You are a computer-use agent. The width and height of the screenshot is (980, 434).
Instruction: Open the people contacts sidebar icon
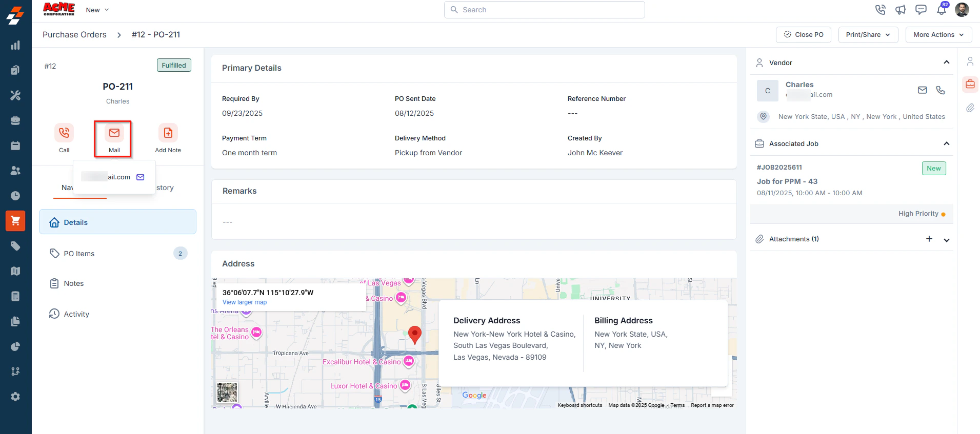[x=15, y=171]
